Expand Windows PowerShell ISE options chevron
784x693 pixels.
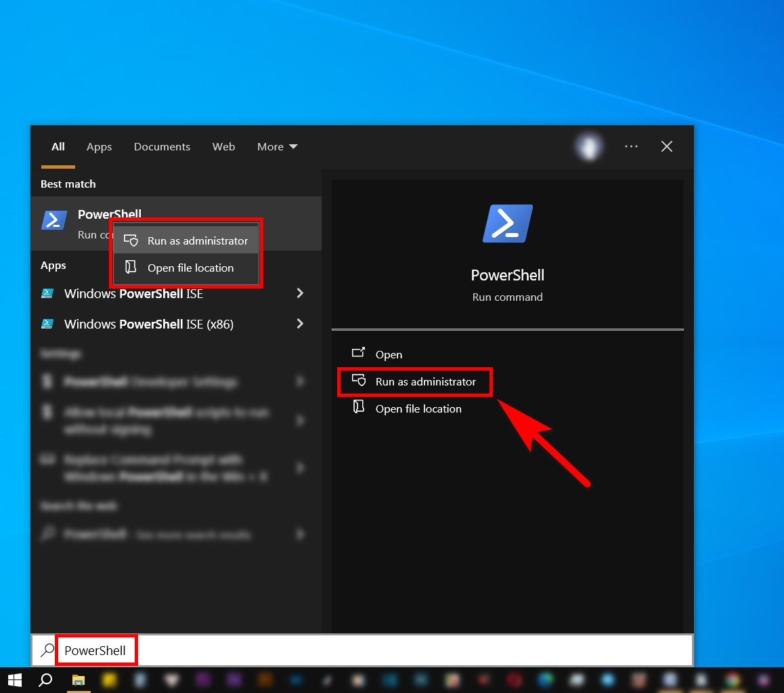pos(300,293)
